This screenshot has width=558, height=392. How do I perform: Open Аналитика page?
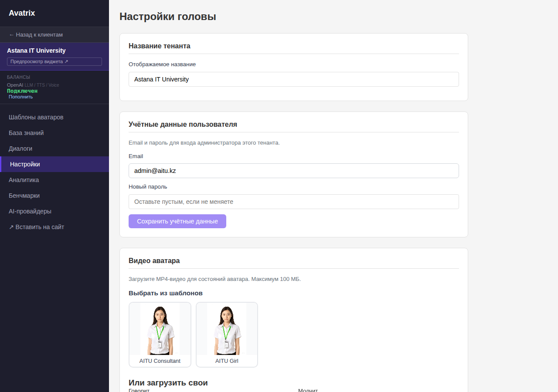coord(24,180)
